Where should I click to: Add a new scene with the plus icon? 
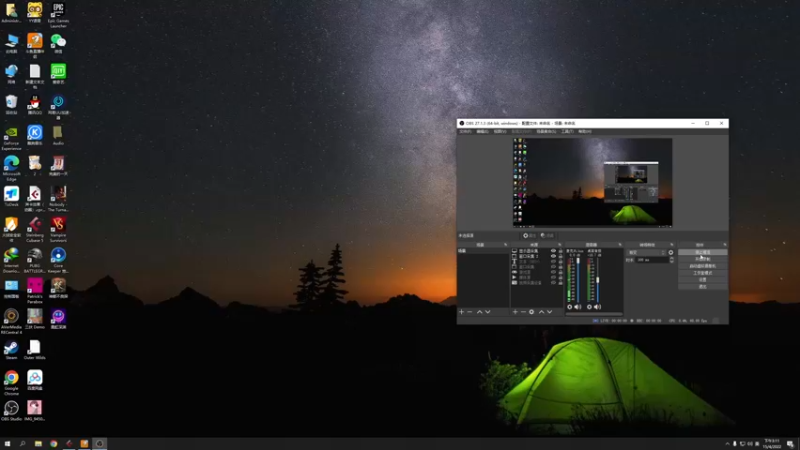tap(462, 312)
